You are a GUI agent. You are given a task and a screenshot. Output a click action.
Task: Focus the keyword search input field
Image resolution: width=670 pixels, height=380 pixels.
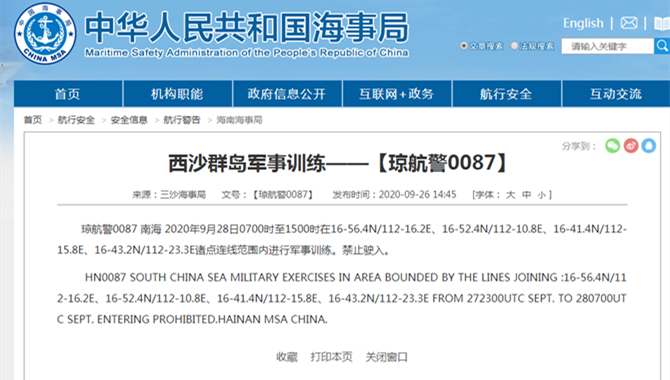click(607, 46)
